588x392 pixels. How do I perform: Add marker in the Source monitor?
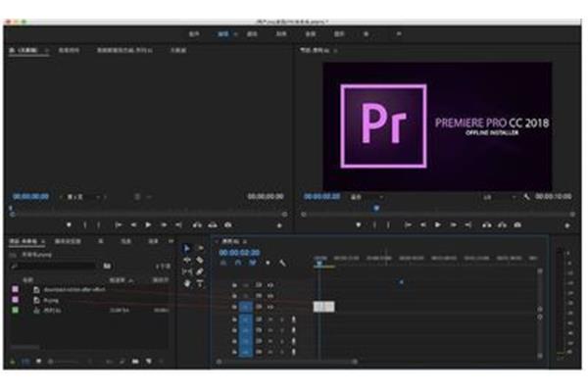(x=69, y=225)
